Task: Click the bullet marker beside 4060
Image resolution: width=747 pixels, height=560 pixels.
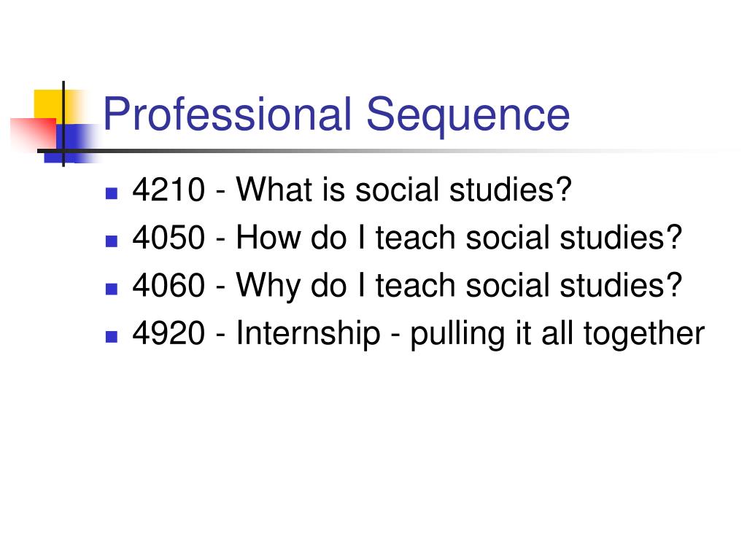Action: coord(112,289)
